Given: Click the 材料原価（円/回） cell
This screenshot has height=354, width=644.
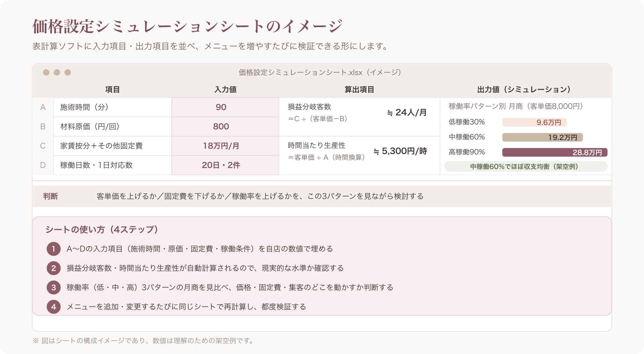Looking at the screenshot, I should click(113, 127).
